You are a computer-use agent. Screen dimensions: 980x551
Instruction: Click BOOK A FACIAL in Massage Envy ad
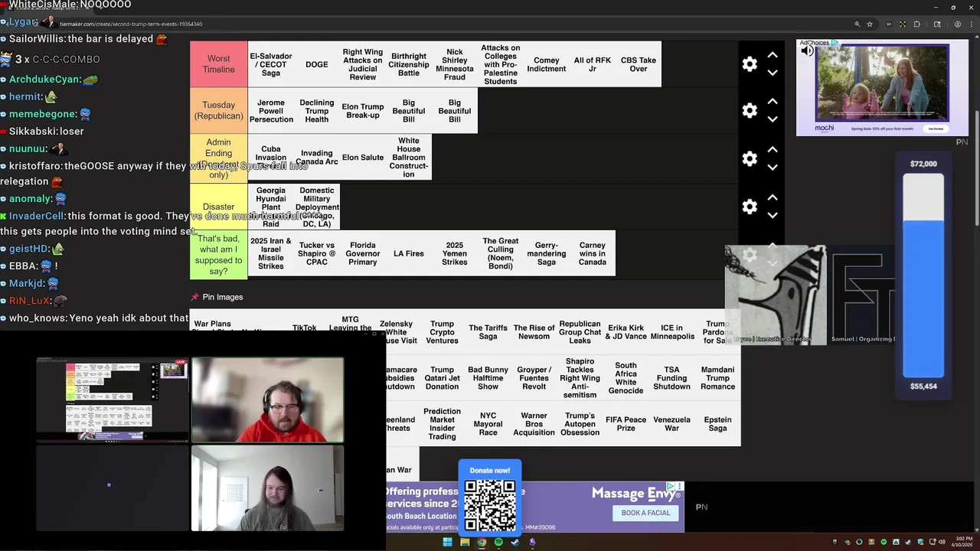tap(645, 513)
